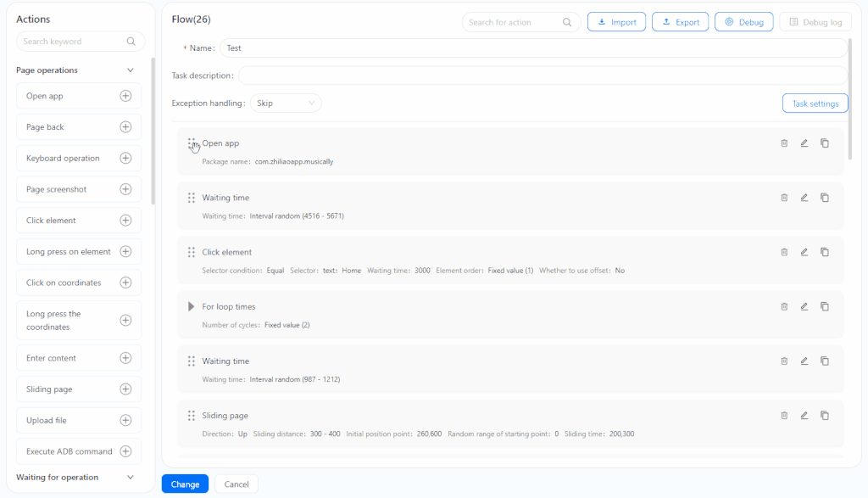
Task: Click the Export button
Action: tap(680, 22)
